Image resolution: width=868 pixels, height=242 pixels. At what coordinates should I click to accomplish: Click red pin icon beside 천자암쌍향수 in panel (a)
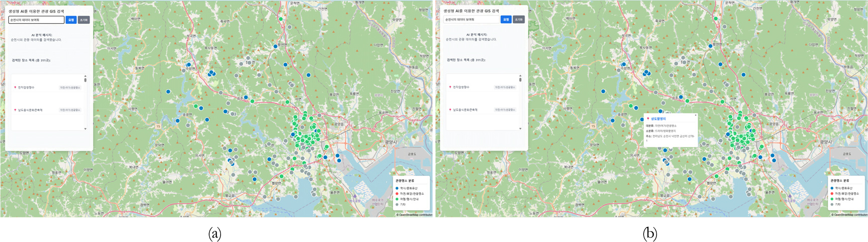pos(15,87)
